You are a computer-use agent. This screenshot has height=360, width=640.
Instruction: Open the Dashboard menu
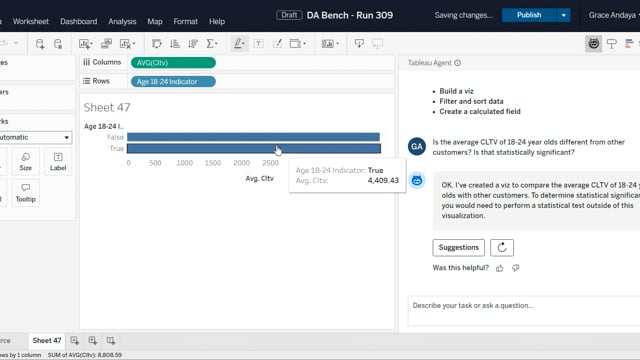[78, 21]
